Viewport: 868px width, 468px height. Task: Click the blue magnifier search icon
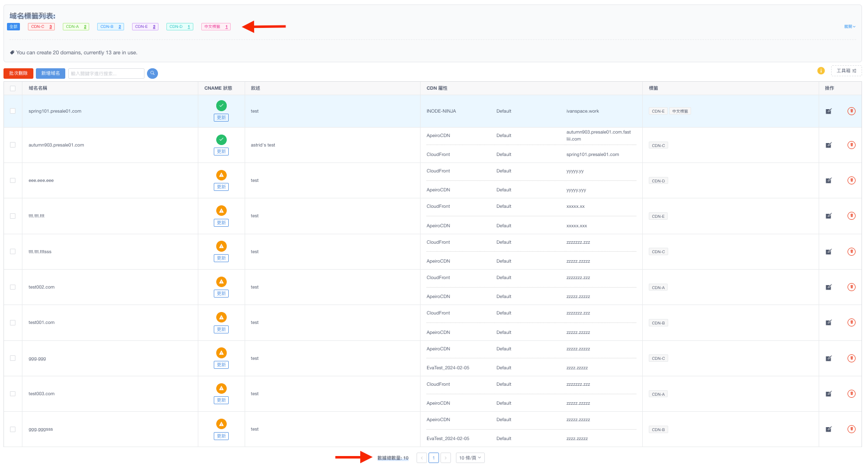pos(152,73)
